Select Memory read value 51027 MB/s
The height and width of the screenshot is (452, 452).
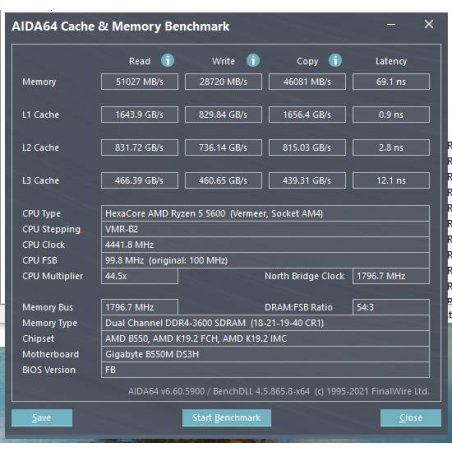click(x=140, y=82)
